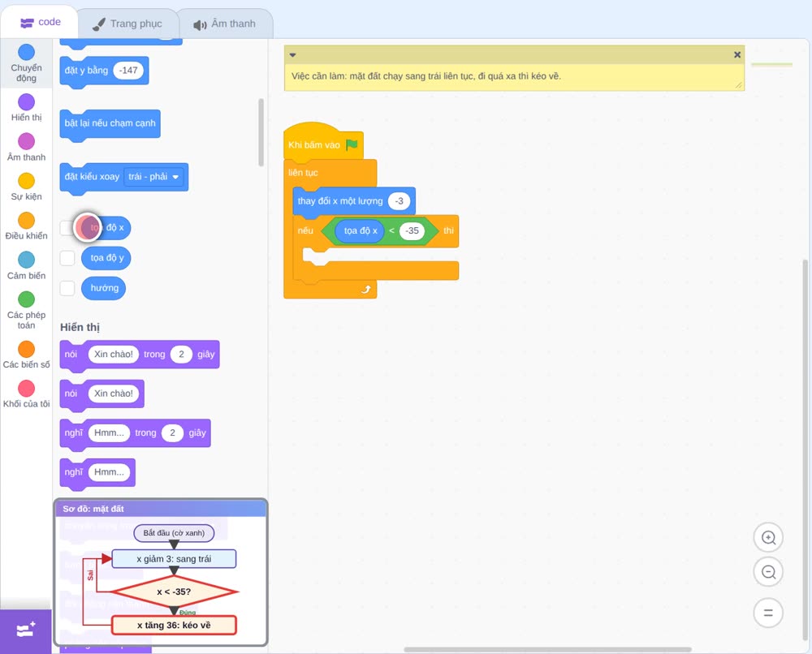
Task: Switch to the code tab
Action: [x=40, y=22]
